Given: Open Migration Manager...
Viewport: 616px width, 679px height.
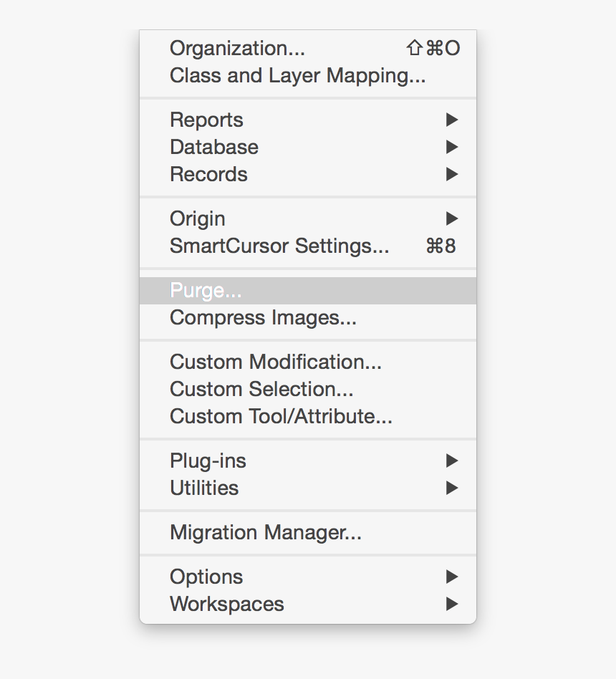Looking at the screenshot, I should (266, 533).
